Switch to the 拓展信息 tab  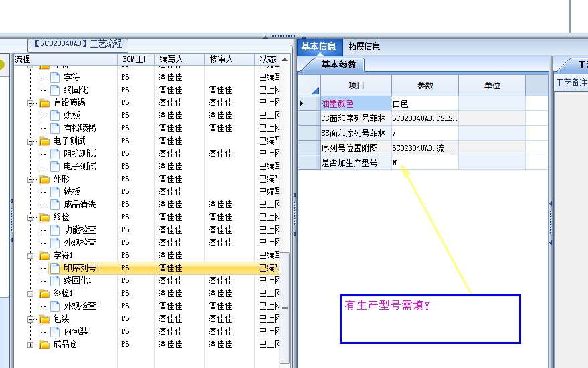(x=364, y=47)
